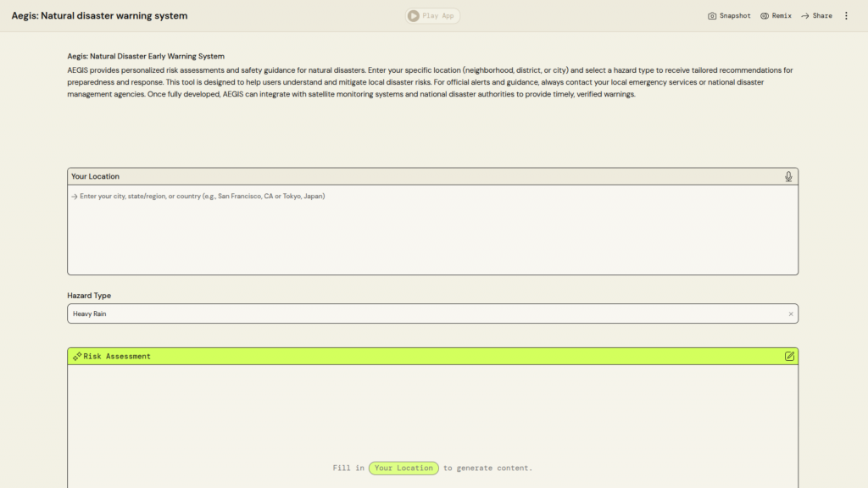Open the Hazard Type dropdown showing Heavy Rain

(x=424, y=314)
